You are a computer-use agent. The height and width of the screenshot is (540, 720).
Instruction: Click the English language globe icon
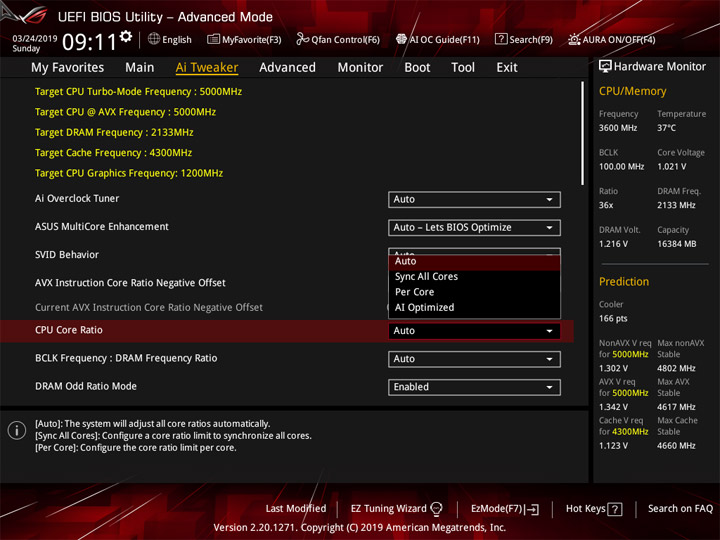coord(154,39)
